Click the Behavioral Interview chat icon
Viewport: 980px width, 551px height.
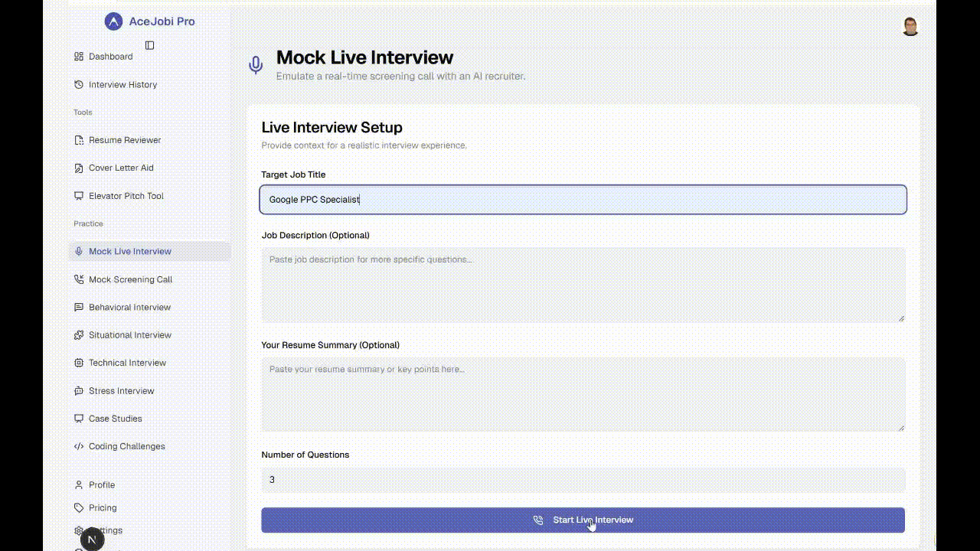pos(79,308)
